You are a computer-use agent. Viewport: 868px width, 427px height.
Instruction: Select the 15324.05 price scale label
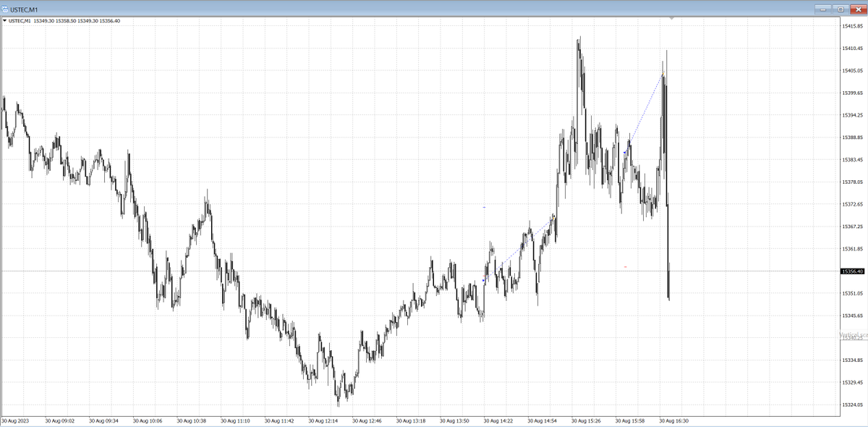(x=853, y=405)
